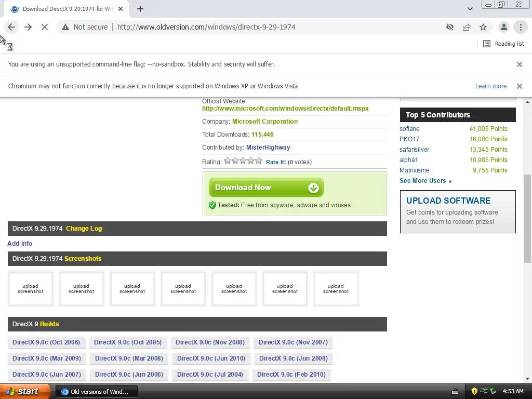Dismiss the Windows XP support warning
Image resolution: width=532 pixels, height=399 pixels.
pos(519,86)
